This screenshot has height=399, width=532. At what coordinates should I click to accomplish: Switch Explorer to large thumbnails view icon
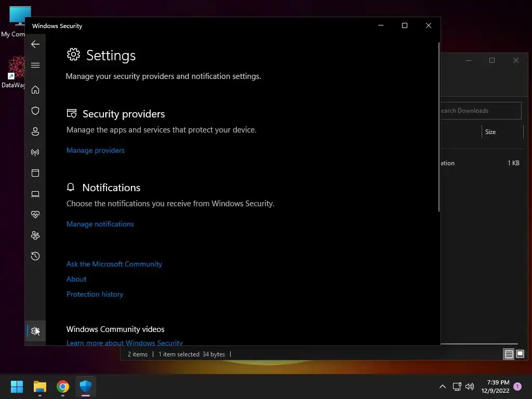[520, 354]
